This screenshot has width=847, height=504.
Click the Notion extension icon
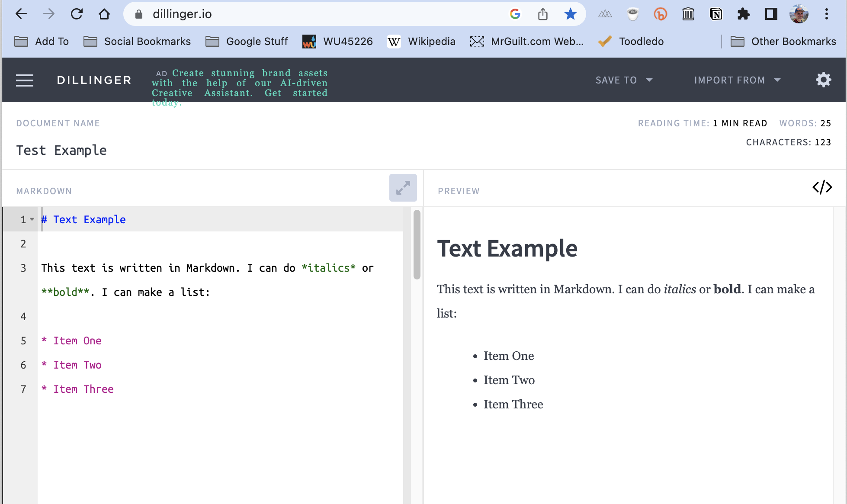click(x=716, y=14)
